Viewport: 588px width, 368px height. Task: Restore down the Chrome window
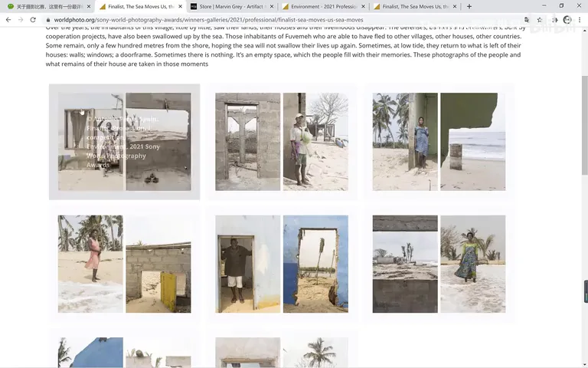click(x=561, y=5)
